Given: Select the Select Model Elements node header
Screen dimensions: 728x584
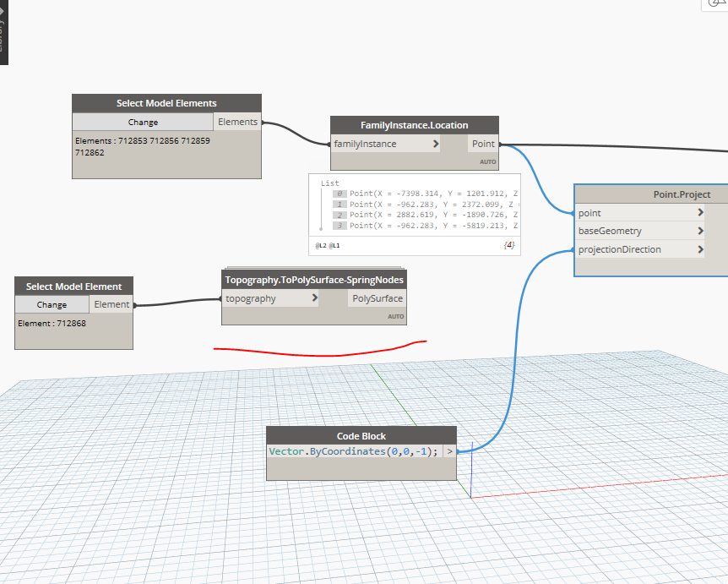Looking at the screenshot, I should coord(166,103).
